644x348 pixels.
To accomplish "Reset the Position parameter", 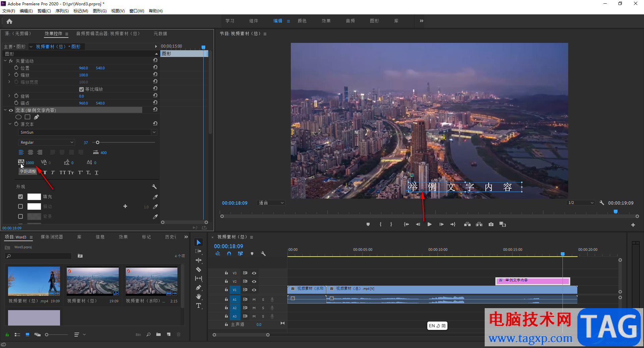I will coord(155,68).
